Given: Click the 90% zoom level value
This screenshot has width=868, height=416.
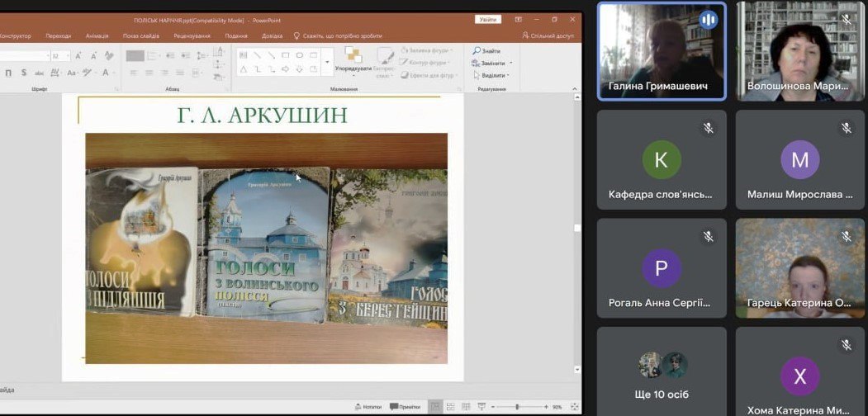Looking at the screenshot, I should pos(557,407).
